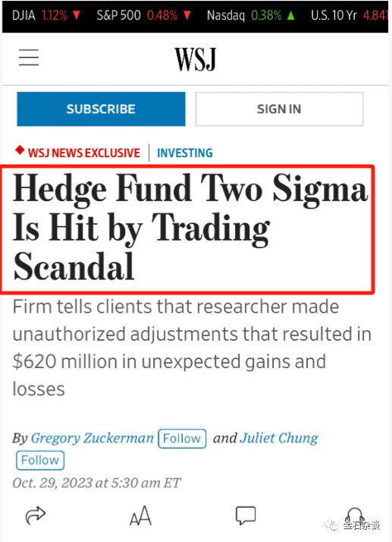Click the SUBSCRIBE button
Viewport: 392px width, 542px height.
[101, 109]
